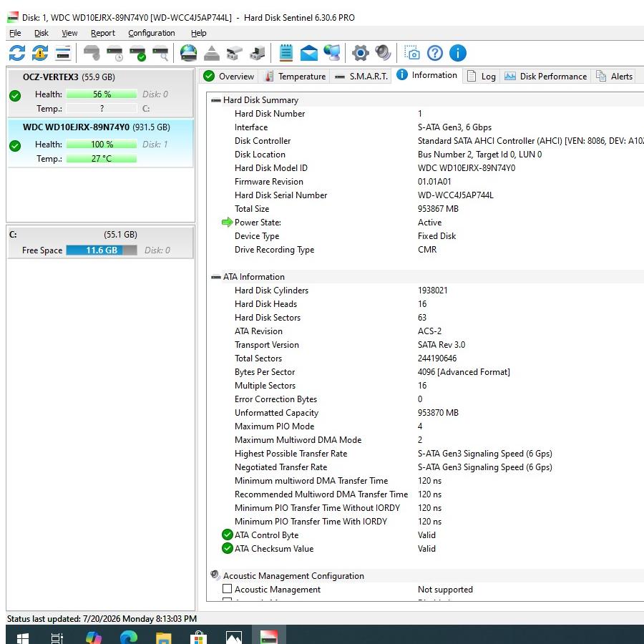Click the camera screenshot toolbar icon
The image size is (644, 644).
[x=412, y=53]
